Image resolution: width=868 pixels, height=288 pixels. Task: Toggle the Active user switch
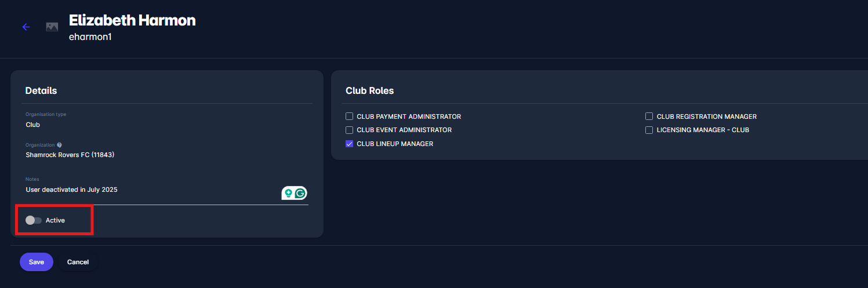coord(34,220)
